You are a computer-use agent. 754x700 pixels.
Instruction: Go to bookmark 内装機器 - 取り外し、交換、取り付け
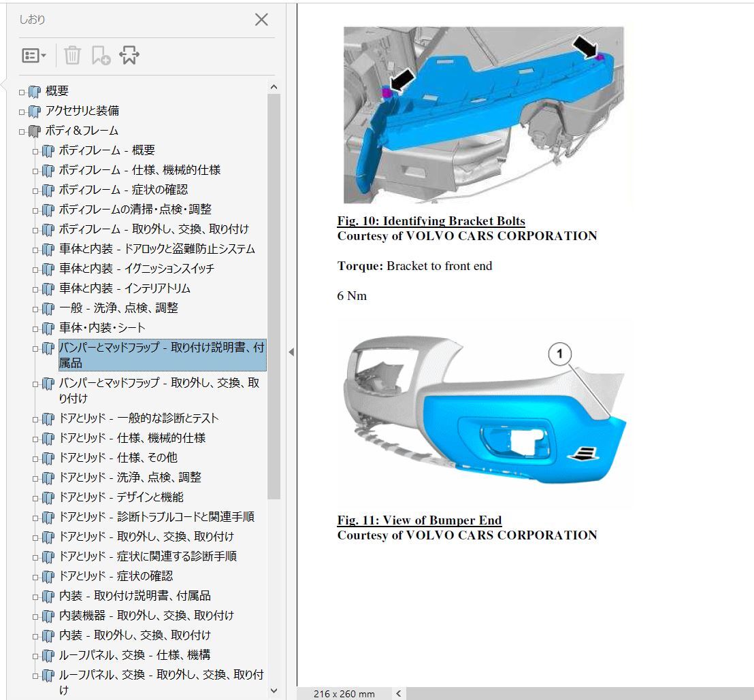(x=146, y=616)
